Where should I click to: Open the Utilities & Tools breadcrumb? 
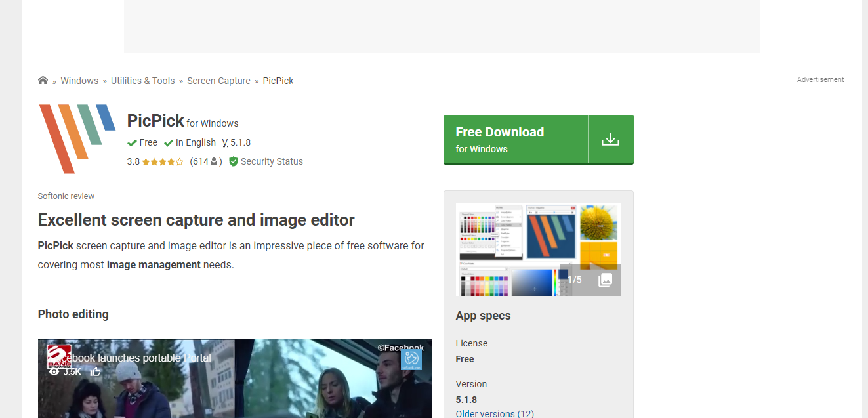(142, 81)
